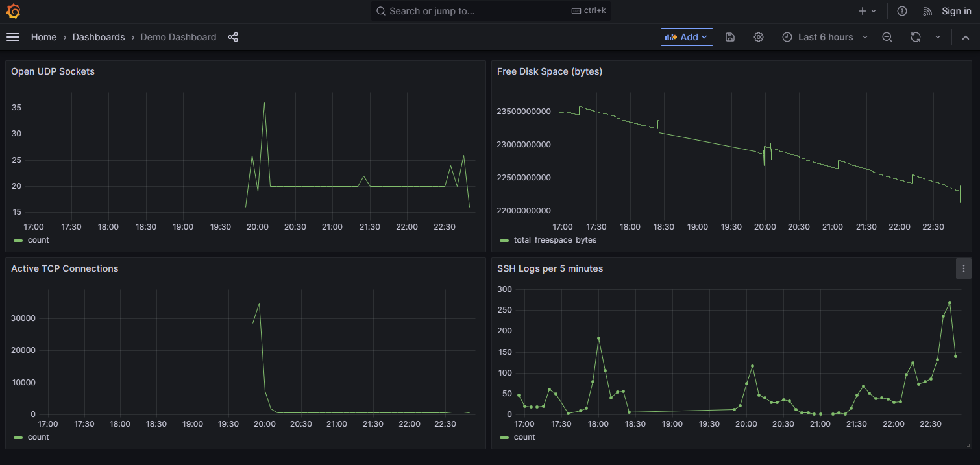This screenshot has width=980, height=465.
Task: Expand the auto-refresh interval dropdown
Action: pos(937,37)
